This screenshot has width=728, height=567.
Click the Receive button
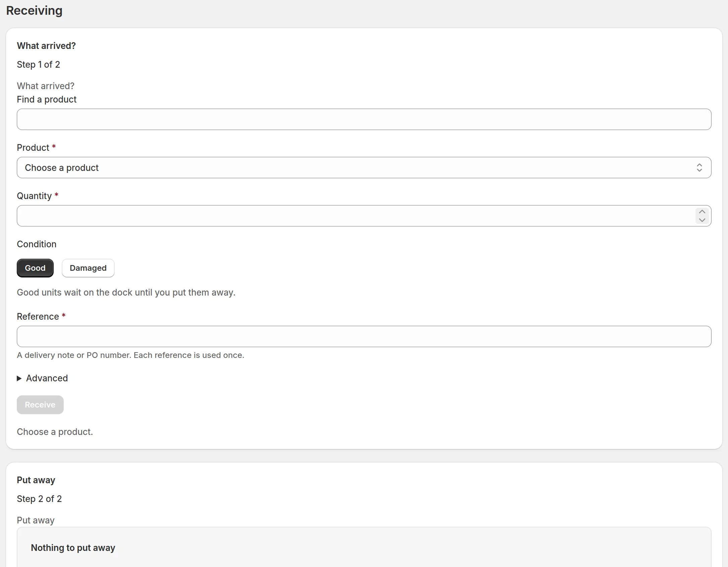pos(40,405)
